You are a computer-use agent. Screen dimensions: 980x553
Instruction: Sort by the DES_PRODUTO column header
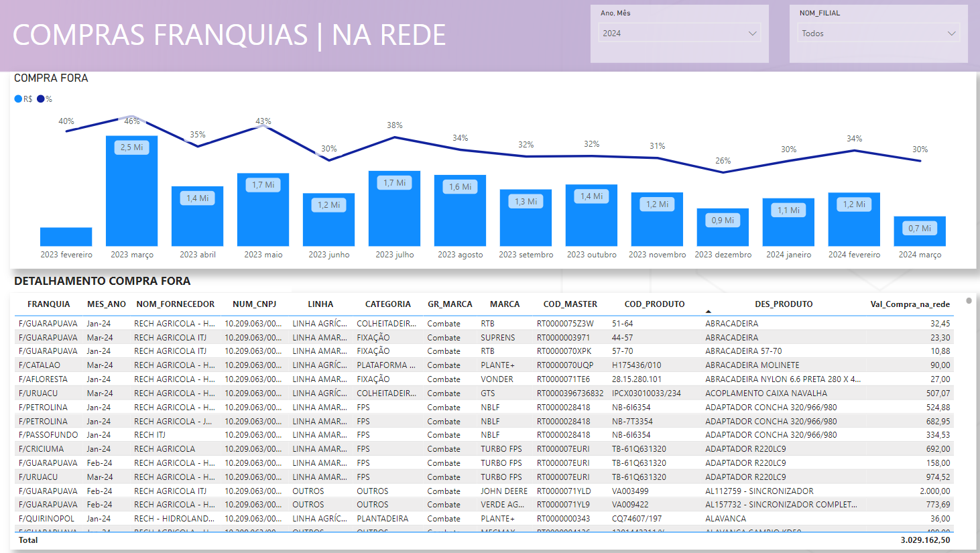pos(784,304)
